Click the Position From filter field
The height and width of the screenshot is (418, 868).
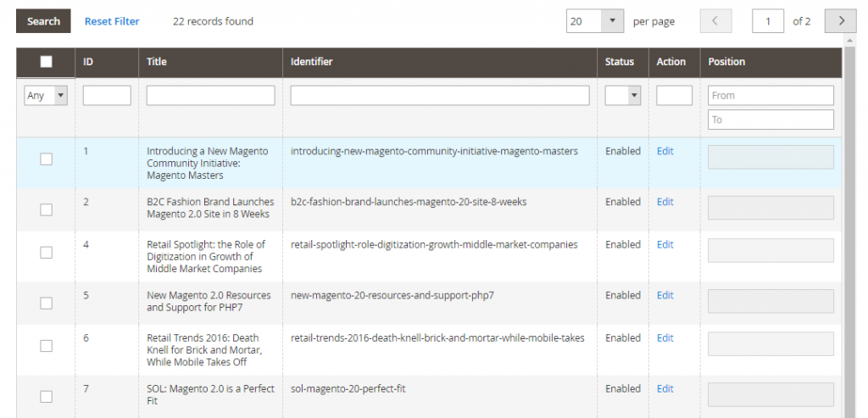(x=771, y=95)
